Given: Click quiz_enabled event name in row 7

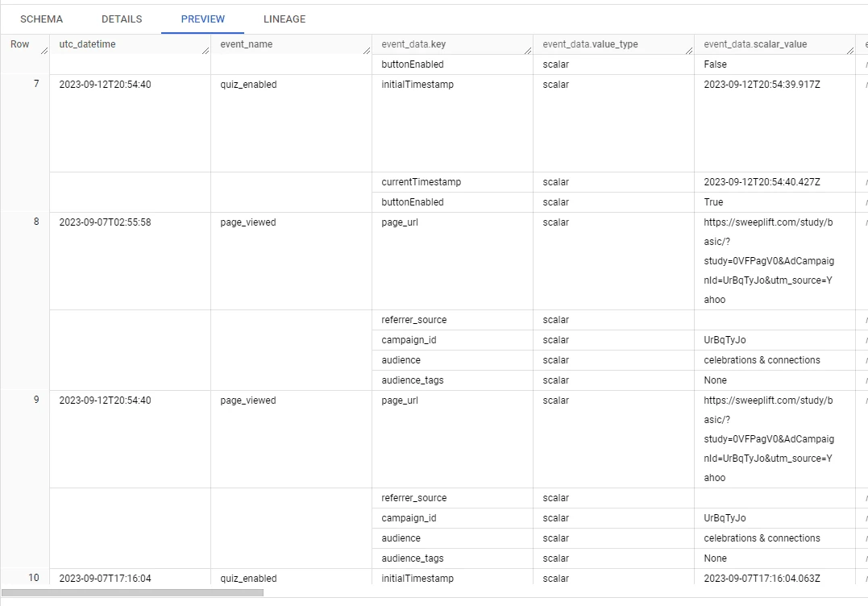Looking at the screenshot, I should tap(248, 85).
